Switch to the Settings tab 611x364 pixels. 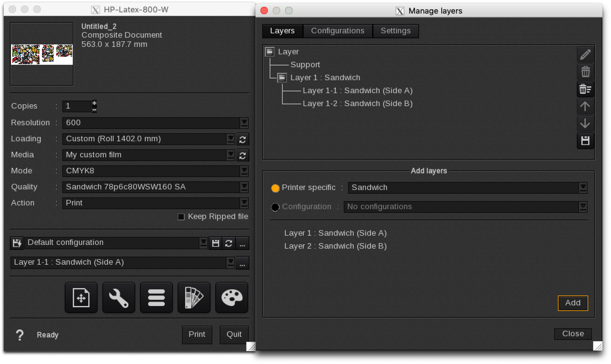(x=396, y=31)
